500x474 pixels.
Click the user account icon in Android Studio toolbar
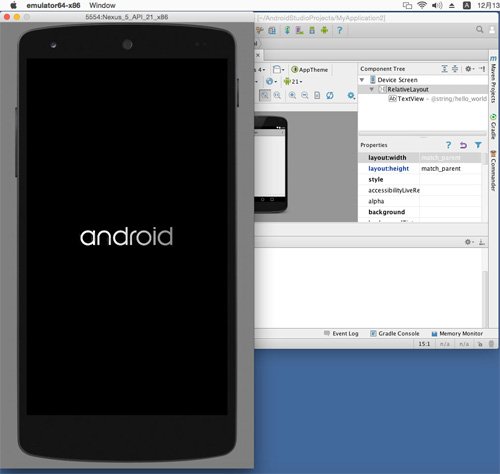point(492,30)
